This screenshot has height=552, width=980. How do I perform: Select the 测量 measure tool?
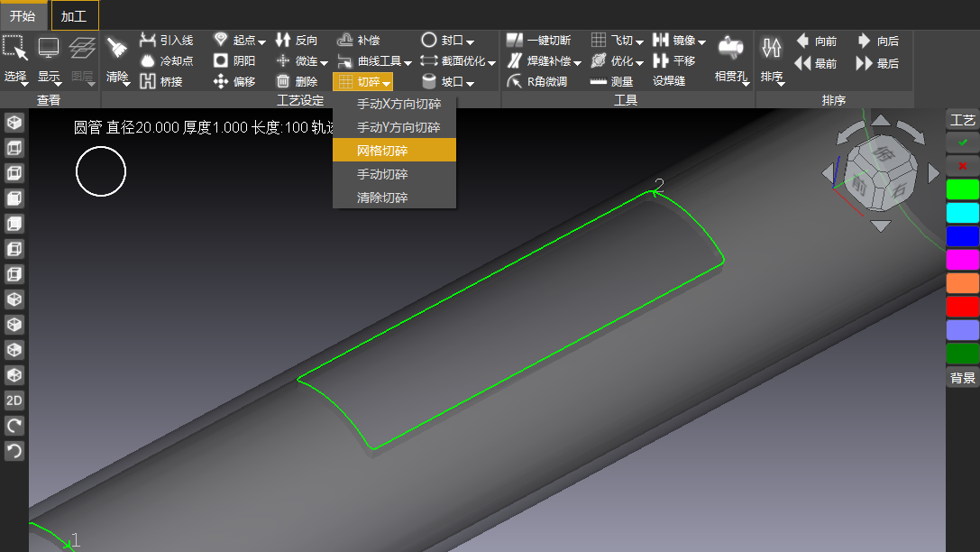[x=612, y=81]
